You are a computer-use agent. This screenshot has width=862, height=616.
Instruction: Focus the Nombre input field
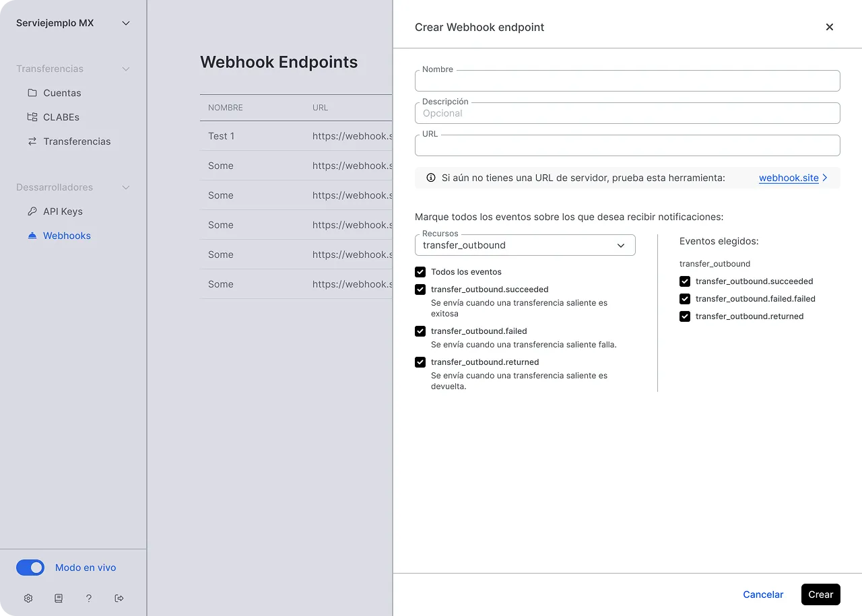coord(628,81)
